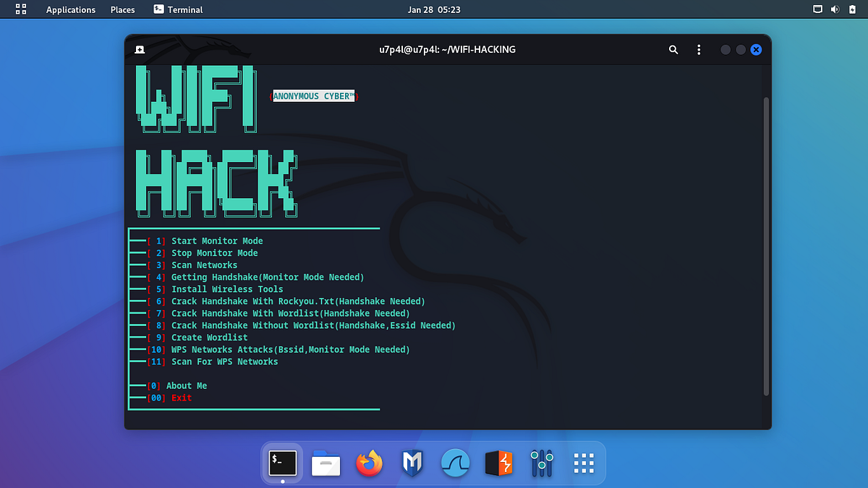Open the Applications menu
Screen dimensions: 868x488
[70, 9]
